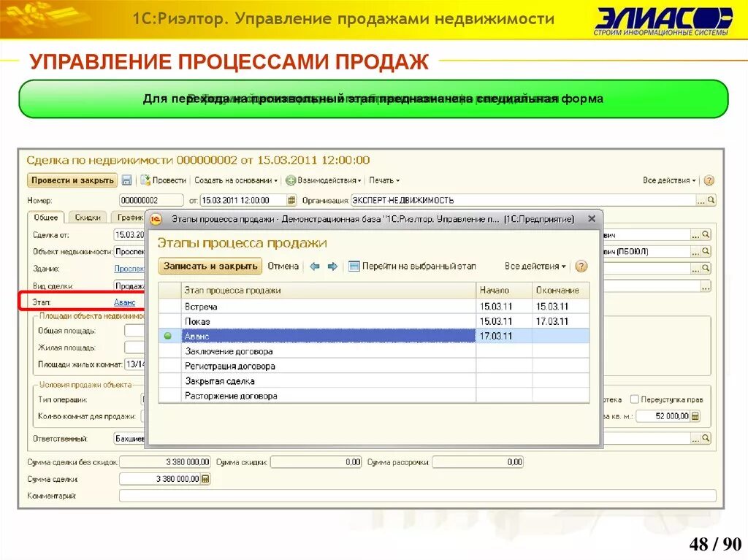Click left arrow icon in stages dialog

(314, 266)
